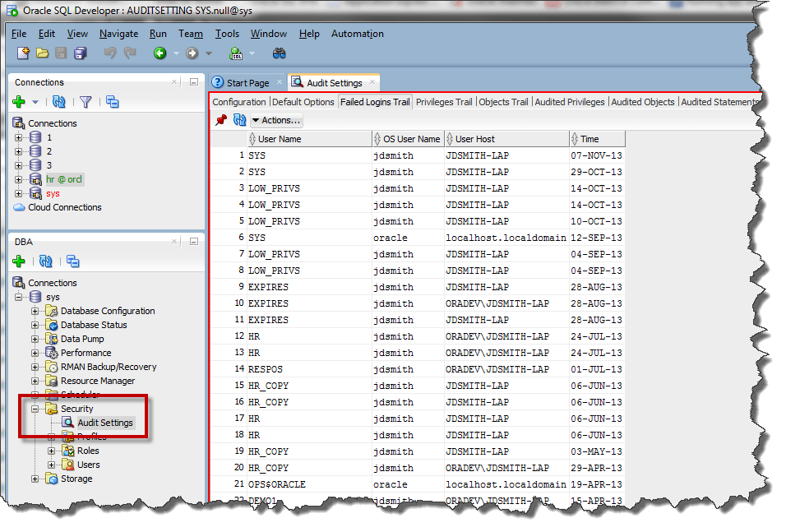Click the Forward navigation arrow
The width and height of the screenshot is (786, 532).
[x=192, y=53]
